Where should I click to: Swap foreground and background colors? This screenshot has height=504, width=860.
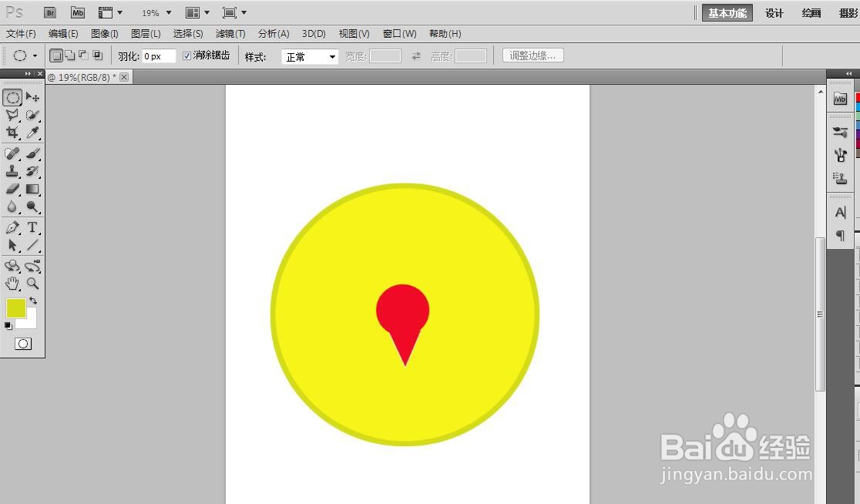pos(33,301)
